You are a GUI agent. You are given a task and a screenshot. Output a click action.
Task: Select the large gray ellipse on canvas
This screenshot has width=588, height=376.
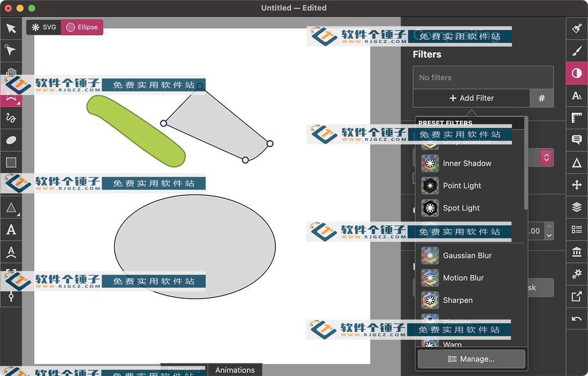[195, 246]
